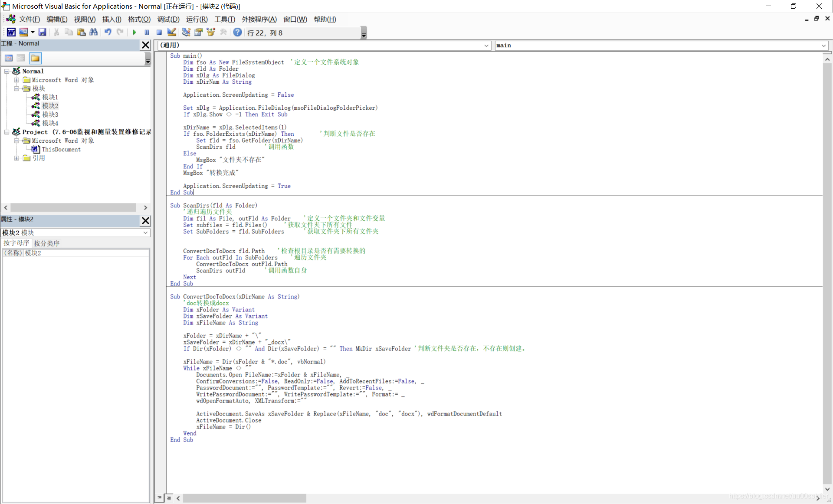This screenshot has height=504, width=833.
Task: Open the 工具(T) menu
Action: [x=225, y=20]
